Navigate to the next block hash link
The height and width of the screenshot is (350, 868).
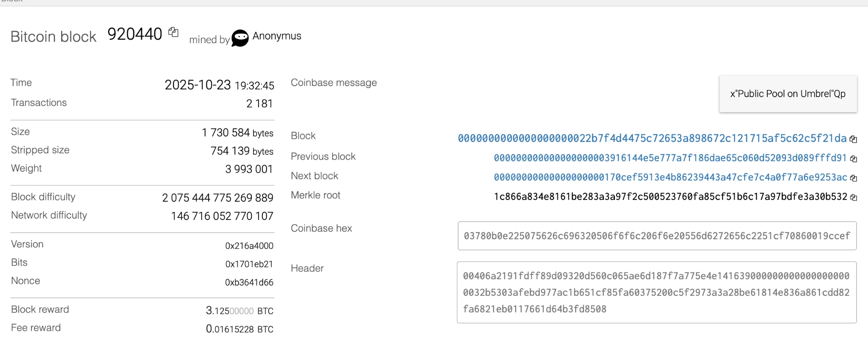point(670,178)
